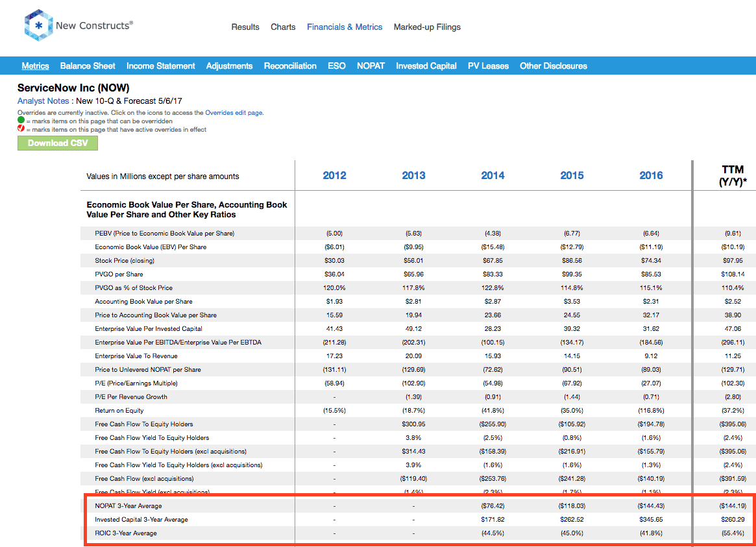Open the Charts page
Image resolution: width=756 pixels, height=547 pixels.
click(283, 27)
